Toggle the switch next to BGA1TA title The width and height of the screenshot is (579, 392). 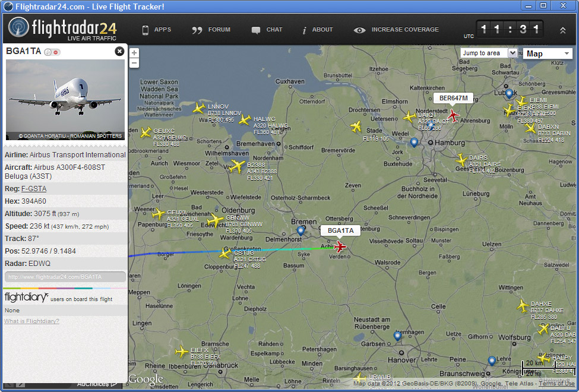52,52
